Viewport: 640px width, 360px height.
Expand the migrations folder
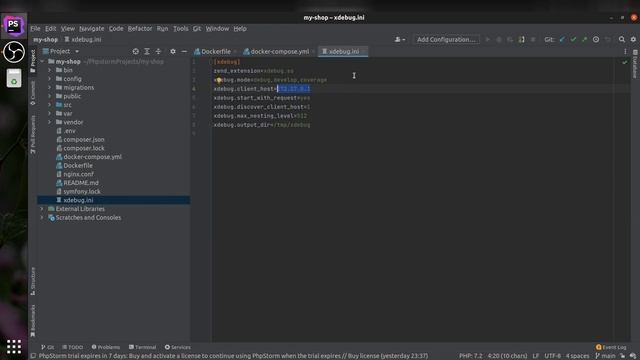(x=50, y=87)
